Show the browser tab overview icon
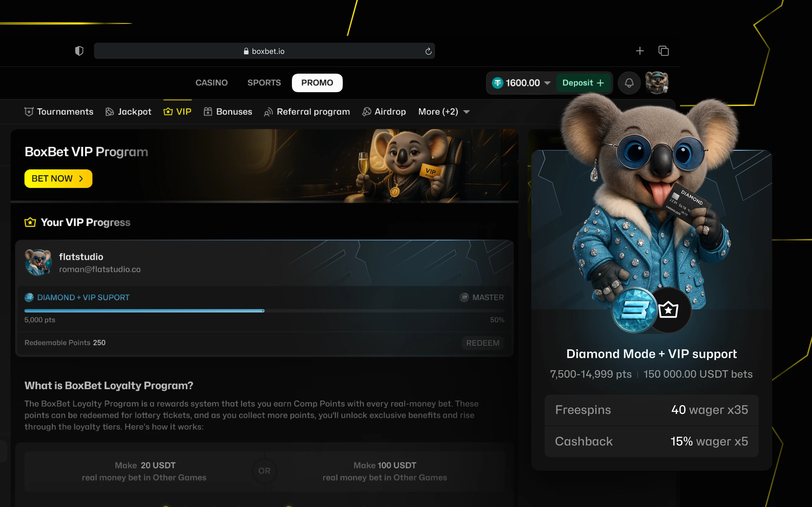This screenshot has height=507, width=812. coord(663,51)
